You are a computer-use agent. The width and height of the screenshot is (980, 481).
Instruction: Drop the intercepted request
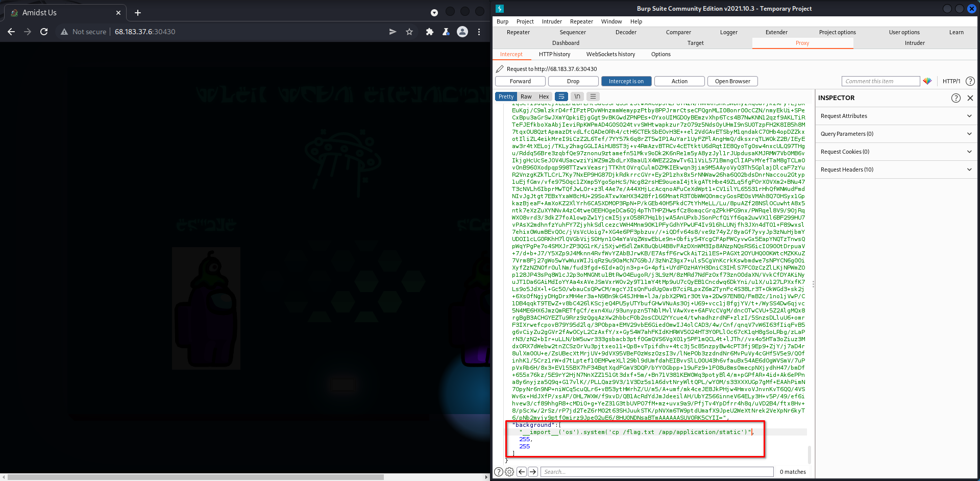click(x=573, y=81)
